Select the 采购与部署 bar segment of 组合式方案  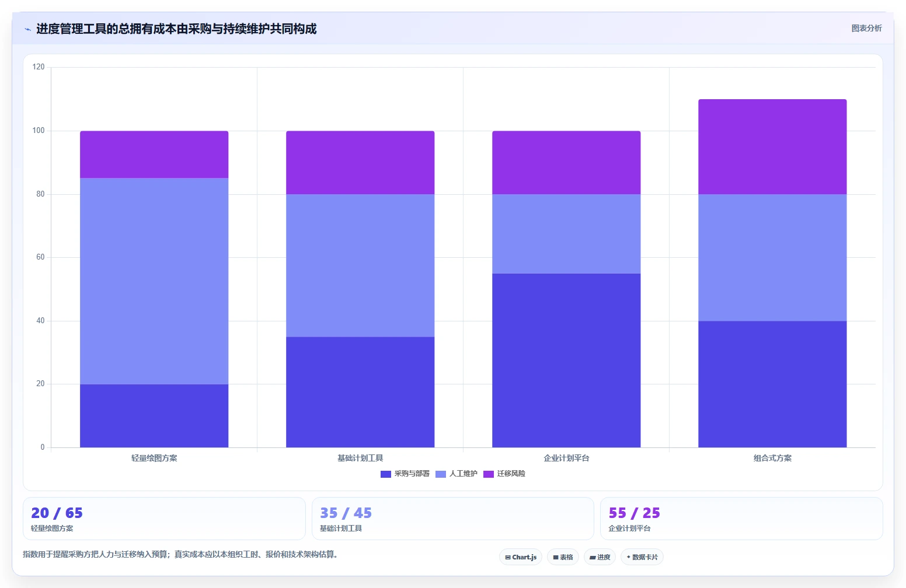(772, 384)
